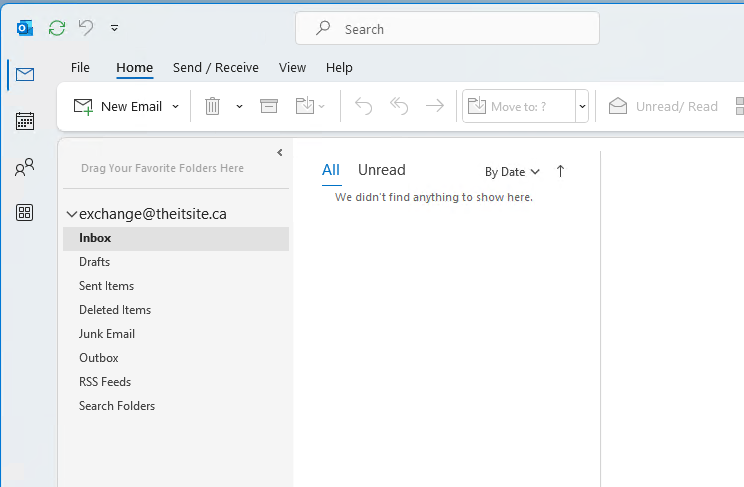The height and width of the screenshot is (487, 744).
Task: Click the Move to folder icon
Action: (305, 106)
